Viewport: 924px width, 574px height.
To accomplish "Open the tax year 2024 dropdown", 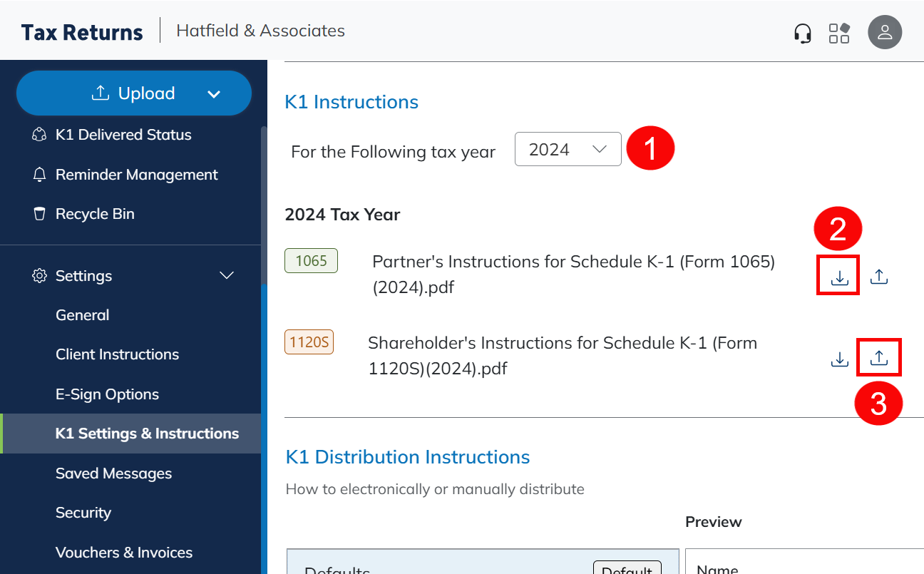I will 568,150.
